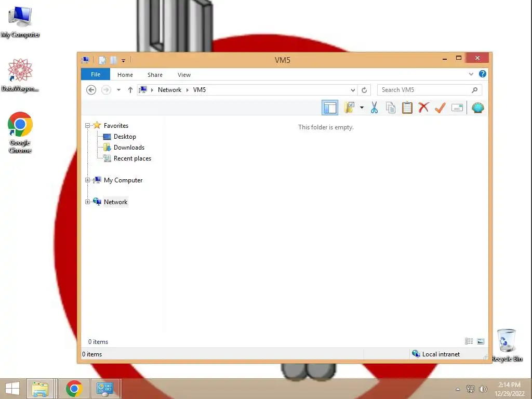Open the Recycle Bin desktop icon
The height and width of the screenshot is (399, 532).
pos(507,345)
